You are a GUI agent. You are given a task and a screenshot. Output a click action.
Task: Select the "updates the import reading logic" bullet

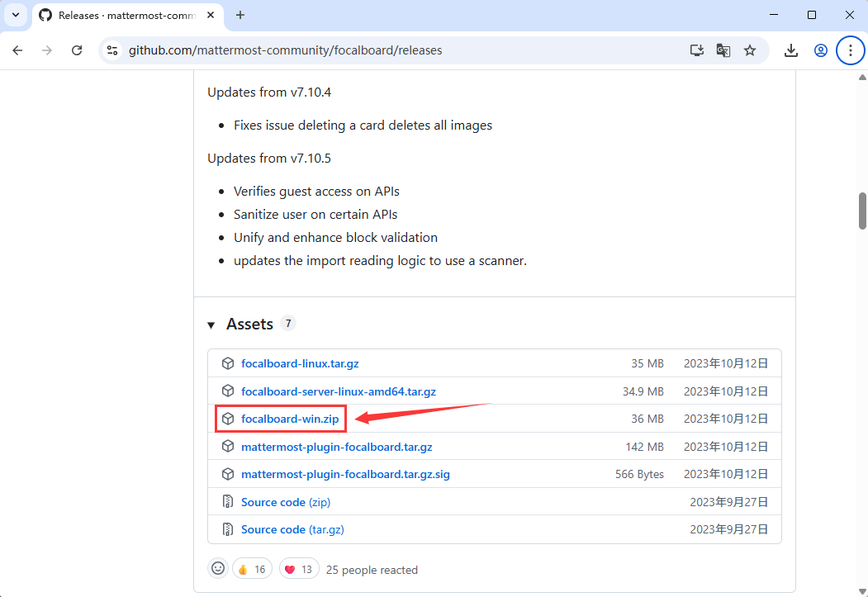380,261
